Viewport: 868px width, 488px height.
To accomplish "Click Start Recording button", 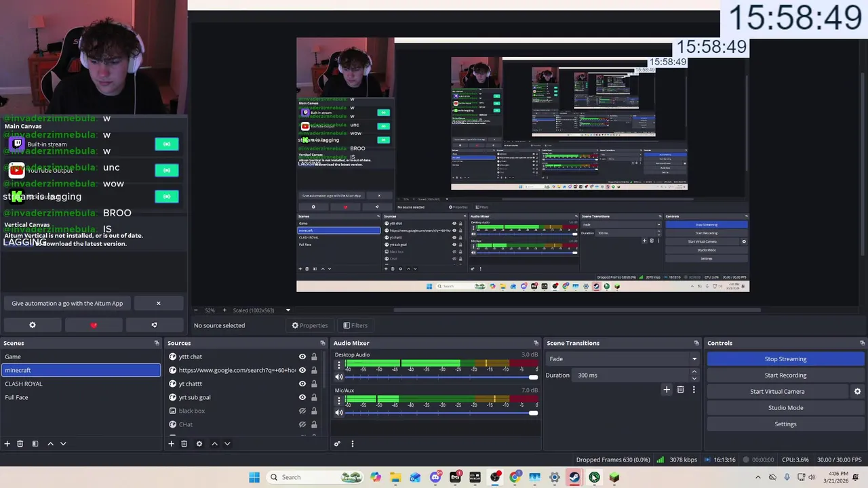I will (x=785, y=375).
